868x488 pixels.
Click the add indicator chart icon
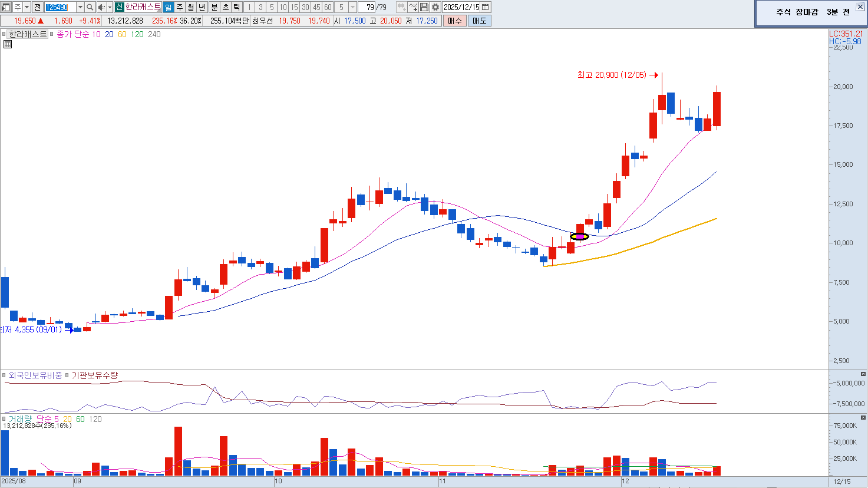coord(413,7)
